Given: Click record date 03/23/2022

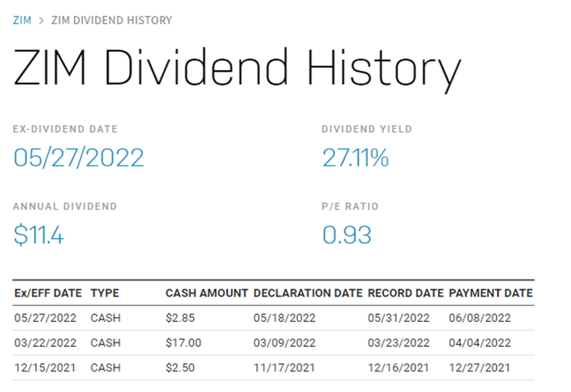Looking at the screenshot, I should [398, 342].
